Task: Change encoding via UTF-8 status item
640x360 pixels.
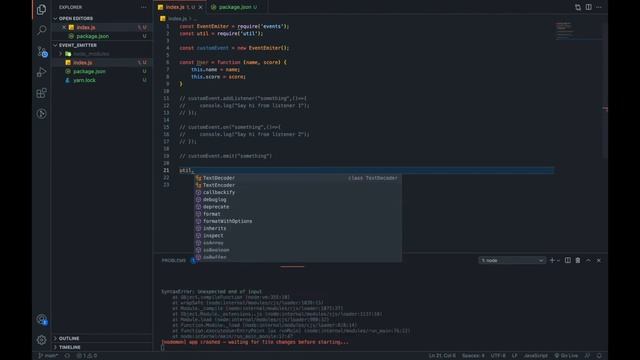Action: coord(498,356)
